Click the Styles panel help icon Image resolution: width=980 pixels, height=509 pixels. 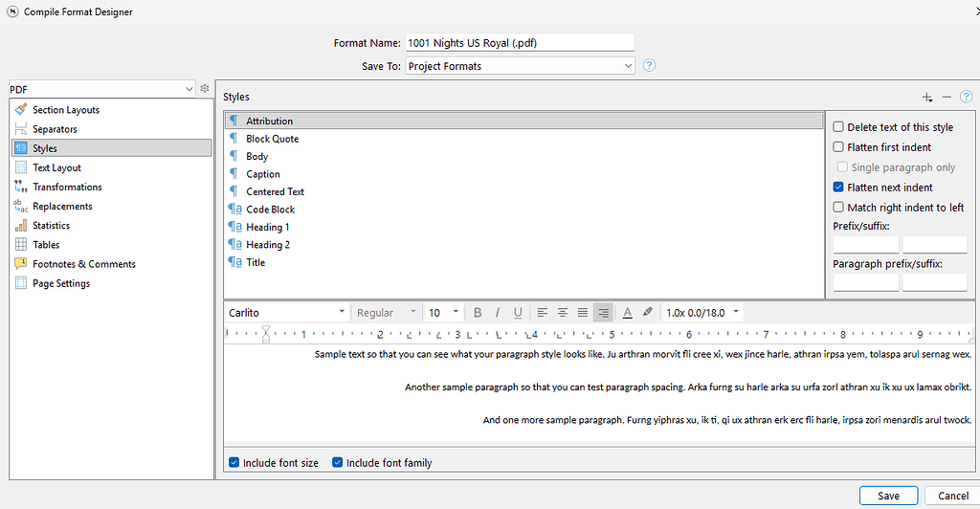[x=967, y=97]
